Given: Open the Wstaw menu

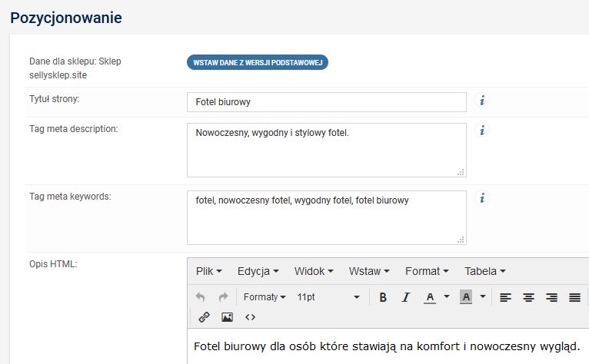Looking at the screenshot, I should tap(369, 271).
